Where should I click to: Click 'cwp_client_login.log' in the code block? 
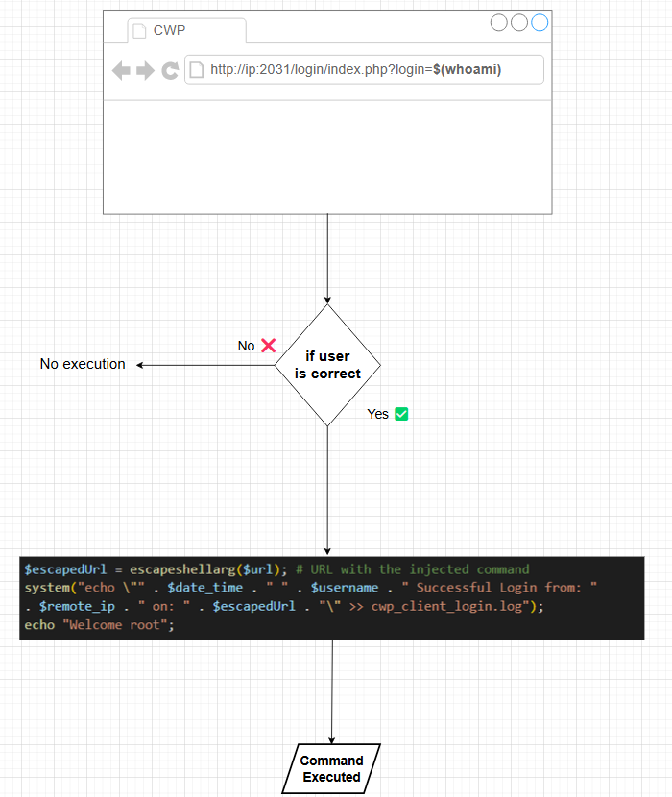click(446, 606)
